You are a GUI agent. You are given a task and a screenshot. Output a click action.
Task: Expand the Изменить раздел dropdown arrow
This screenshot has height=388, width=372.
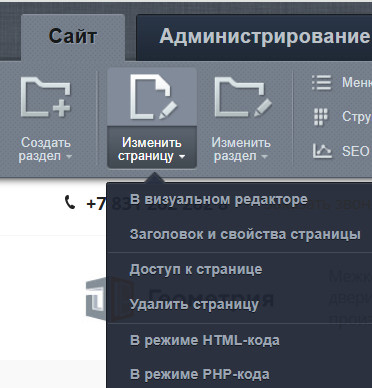pyautogui.click(x=265, y=157)
